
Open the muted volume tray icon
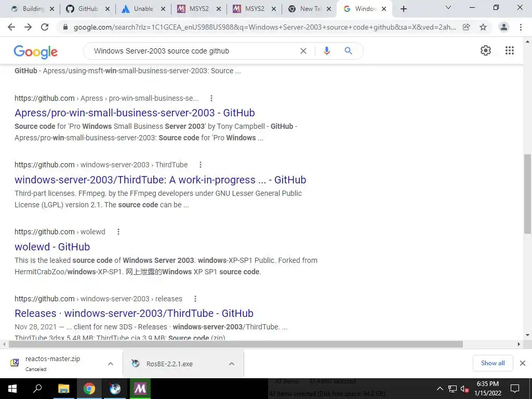[464, 389]
